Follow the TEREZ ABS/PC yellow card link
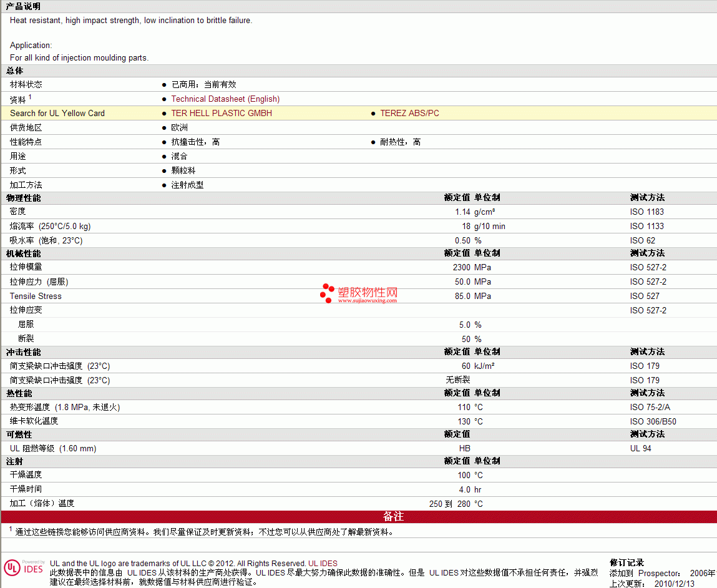Image resolution: width=717 pixels, height=588 pixels. [410, 113]
